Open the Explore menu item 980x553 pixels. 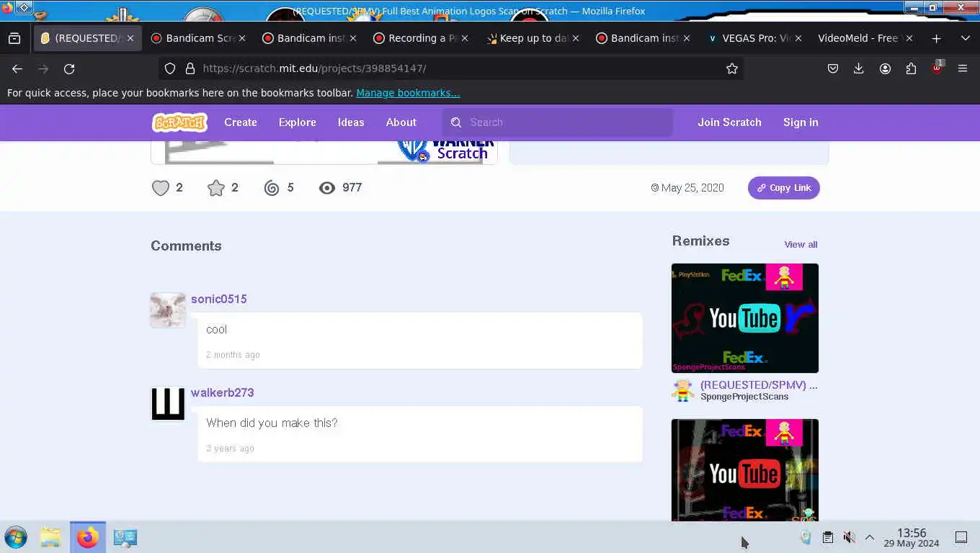tap(298, 122)
